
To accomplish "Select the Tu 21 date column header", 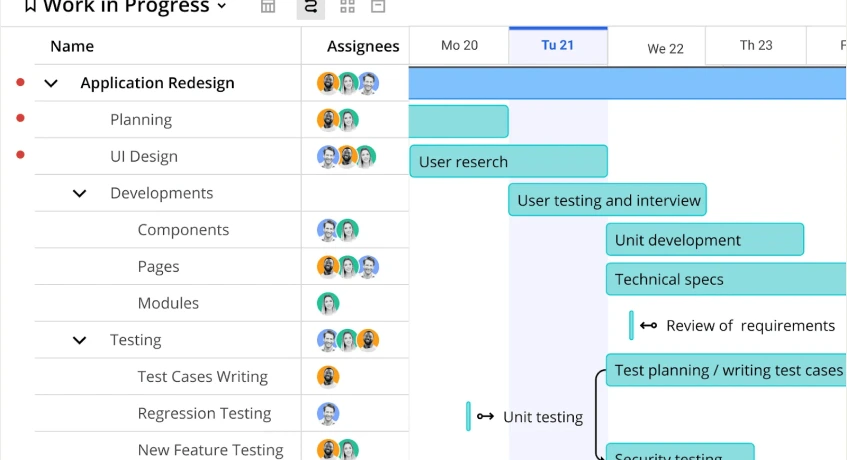I will [x=557, y=46].
